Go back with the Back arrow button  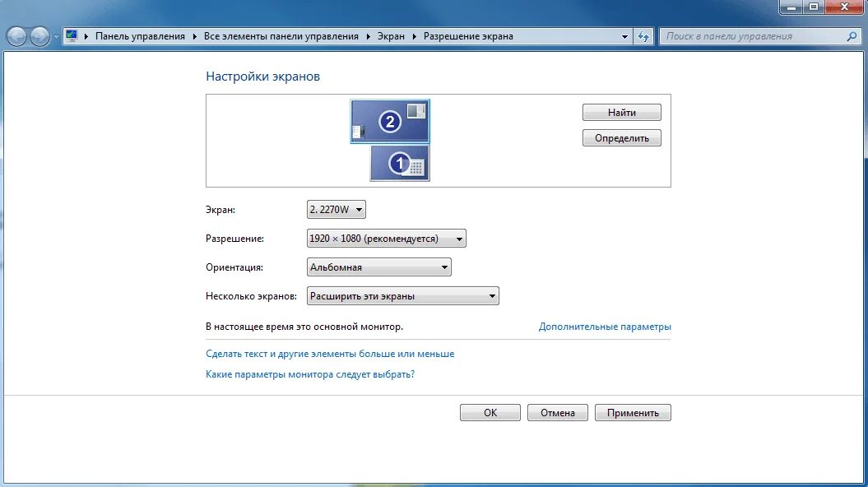point(17,36)
